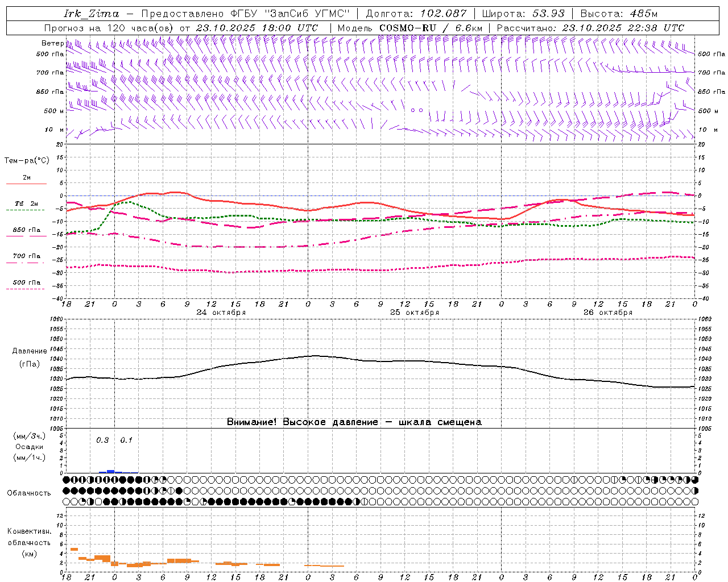Viewport: 728px width, 582px height.
Task: Click the (км) unit label for convective clouds
Action: [x=30, y=554]
